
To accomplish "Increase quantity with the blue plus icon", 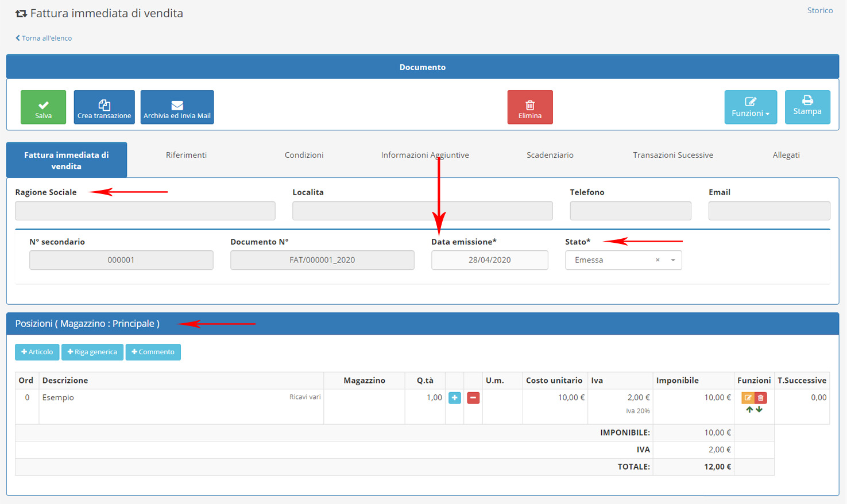I will point(454,398).
